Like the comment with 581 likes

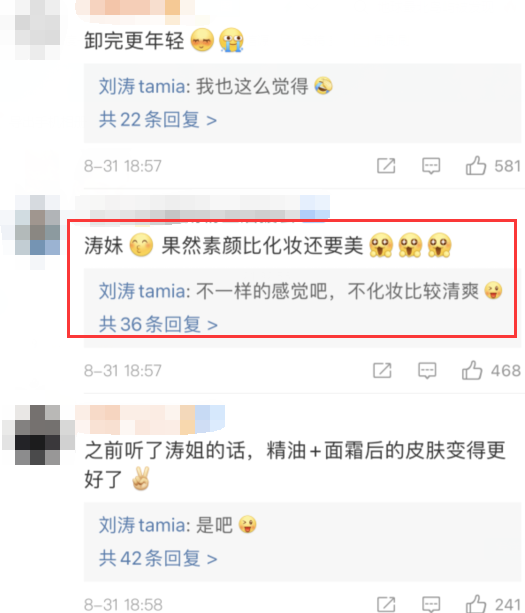point(476,165)
